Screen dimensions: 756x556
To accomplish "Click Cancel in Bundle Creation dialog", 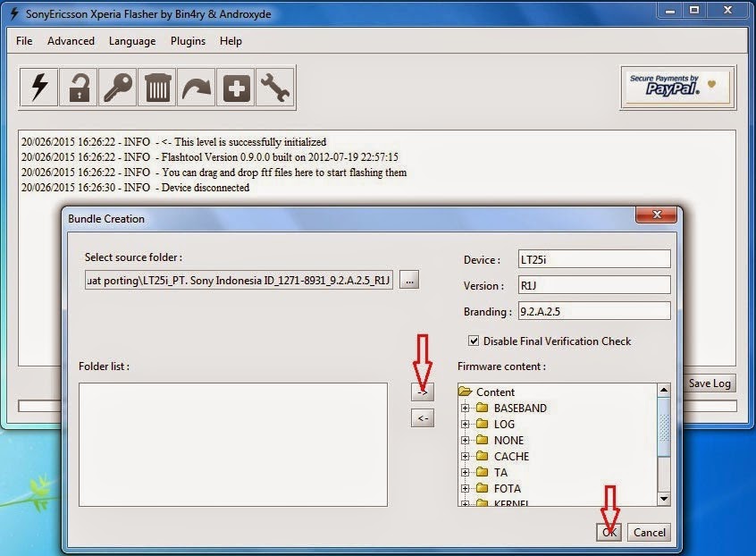I will click(x=649, y=532).
